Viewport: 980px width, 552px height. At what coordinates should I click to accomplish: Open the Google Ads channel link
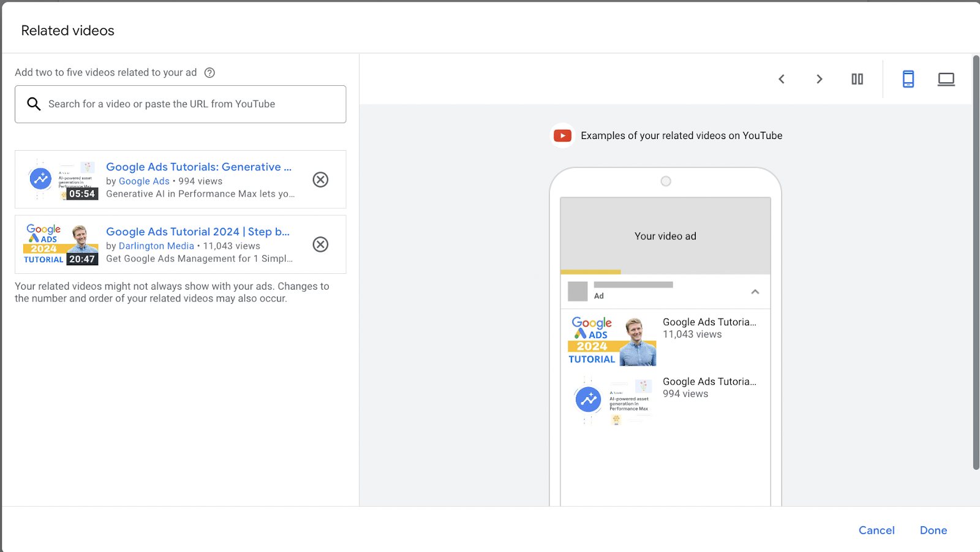[x=144, y=181]
